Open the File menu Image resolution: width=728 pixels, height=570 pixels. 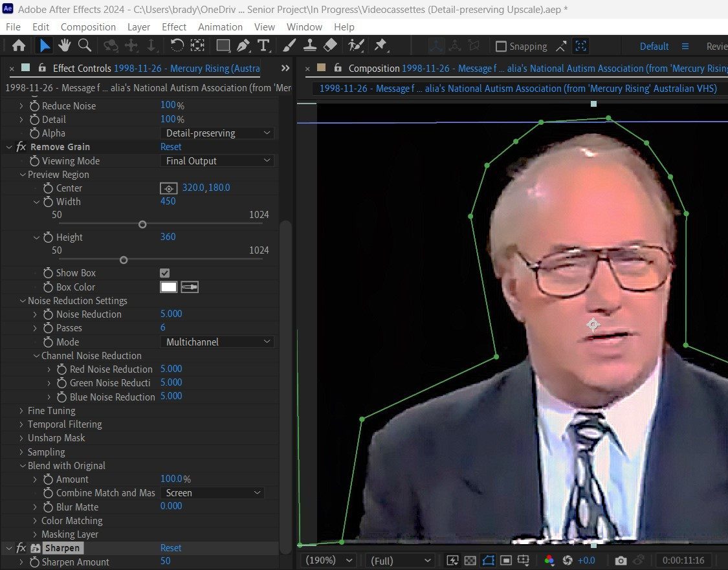(x=13, y=27)
